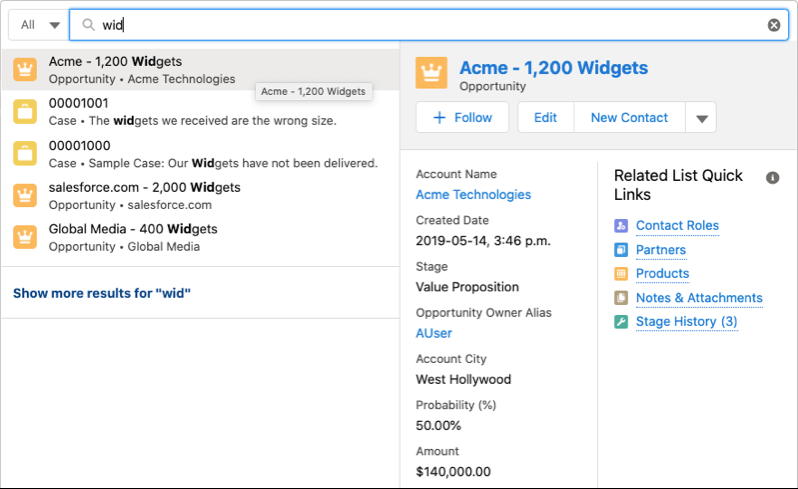Open the All search scope dropdown
Screen dimensions: 798x489
39,25
